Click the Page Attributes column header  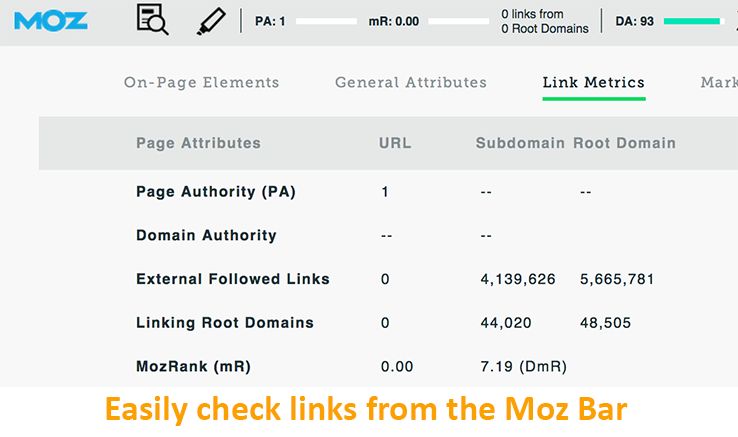click(198, 143)
